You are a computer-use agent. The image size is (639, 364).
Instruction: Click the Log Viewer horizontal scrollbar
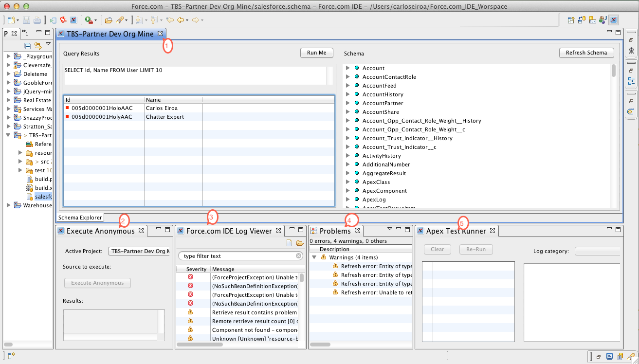200,344
